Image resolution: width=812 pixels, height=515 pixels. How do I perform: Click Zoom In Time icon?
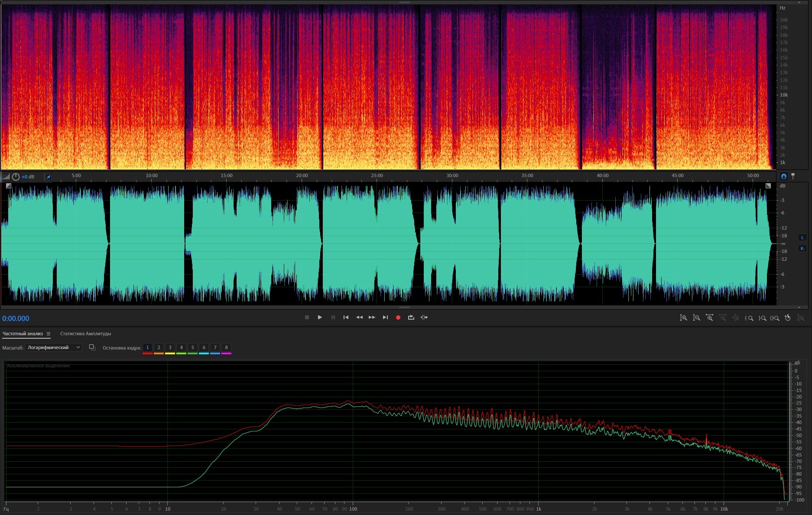[x=709, y=318]
